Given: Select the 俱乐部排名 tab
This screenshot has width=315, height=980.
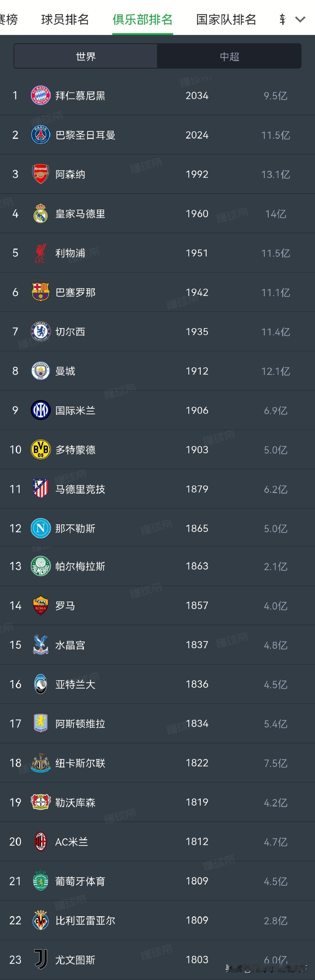Looking at the screenshot, I should coord(142,19).
